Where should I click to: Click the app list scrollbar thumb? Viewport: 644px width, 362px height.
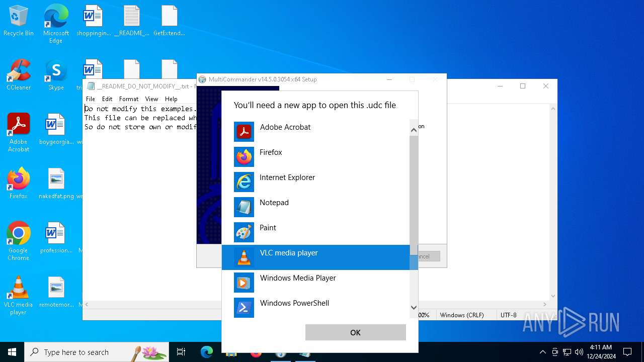point(414,195)
